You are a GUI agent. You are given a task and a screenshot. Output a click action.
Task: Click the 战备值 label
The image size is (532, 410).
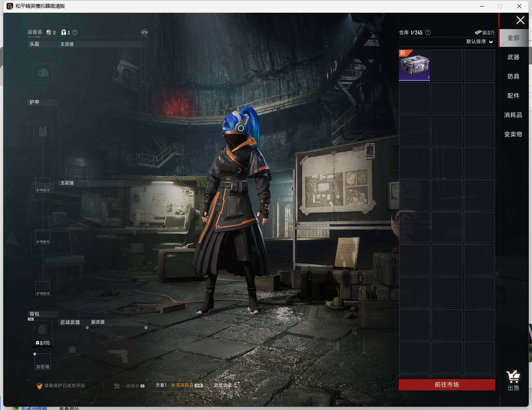(x=35, y=32)
